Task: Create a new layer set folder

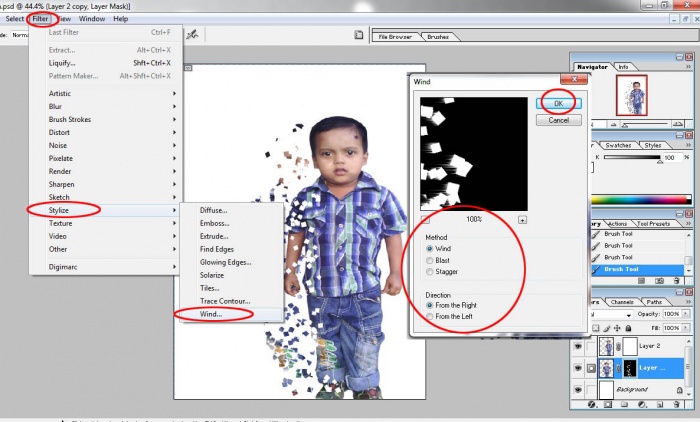Action: pos(625,404)
